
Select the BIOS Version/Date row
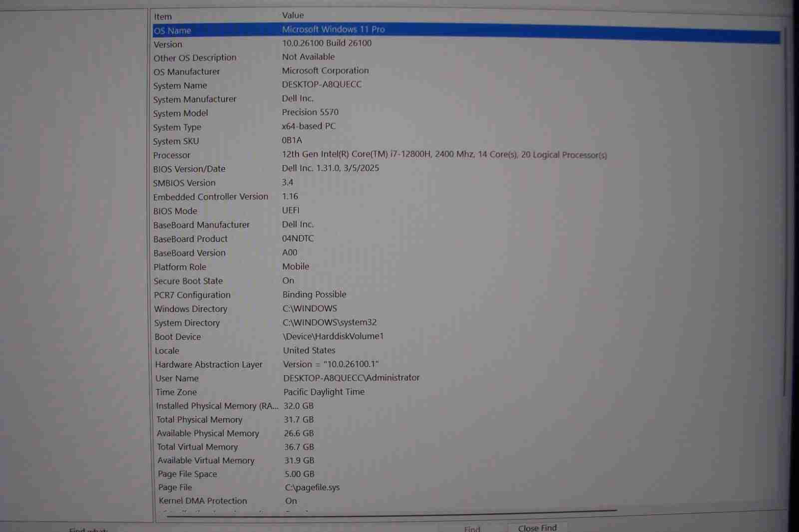click(x=189, y=169)
